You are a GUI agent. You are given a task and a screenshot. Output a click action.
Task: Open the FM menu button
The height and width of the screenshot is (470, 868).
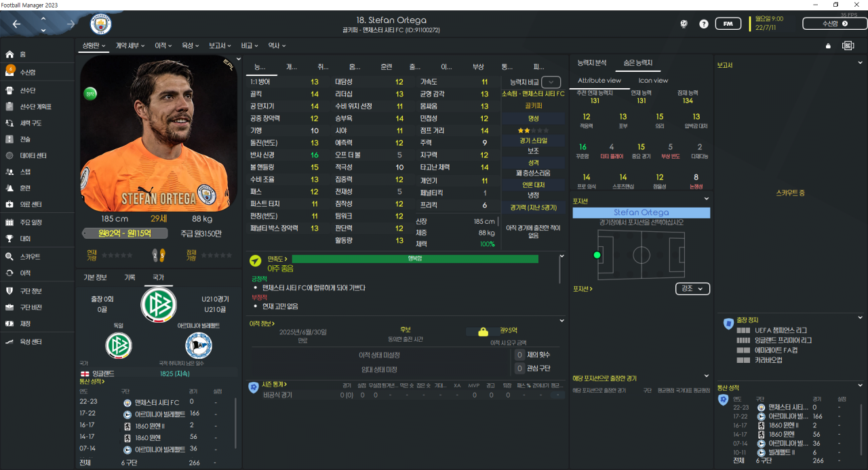(x=728, y=24)
